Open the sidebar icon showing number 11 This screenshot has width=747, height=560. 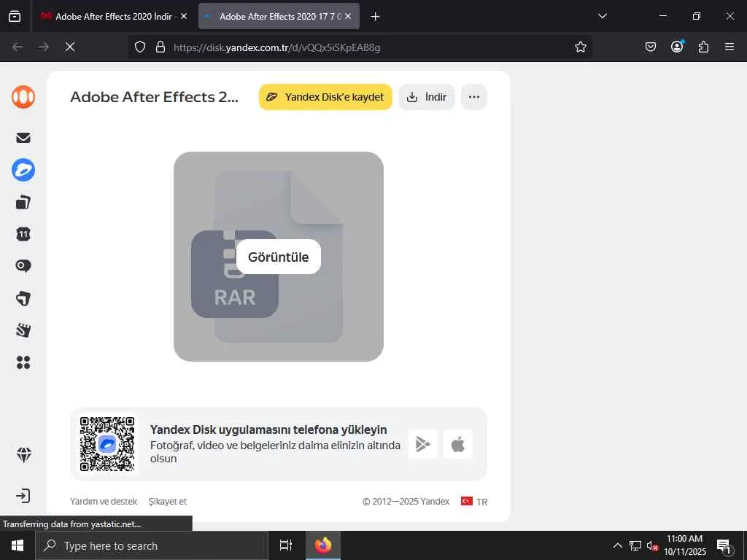pos(23,234)
